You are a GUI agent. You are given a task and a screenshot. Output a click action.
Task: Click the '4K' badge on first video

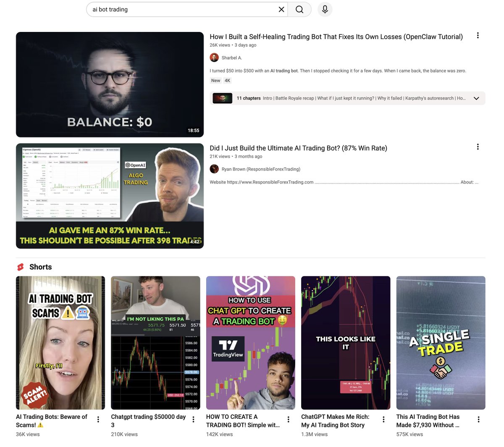(227, 81)
